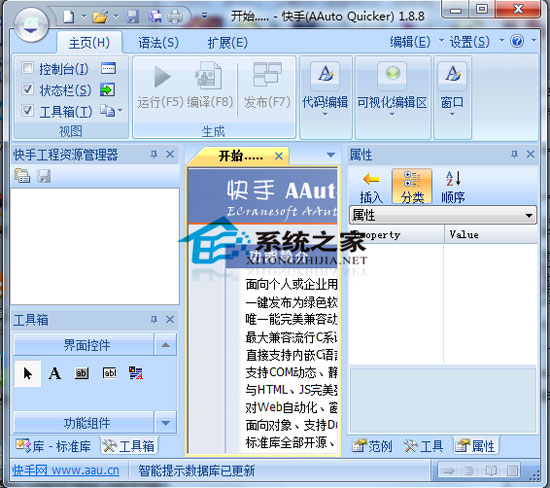Open the round application menu orb
550x488 pixels.
tap(31, 25)
